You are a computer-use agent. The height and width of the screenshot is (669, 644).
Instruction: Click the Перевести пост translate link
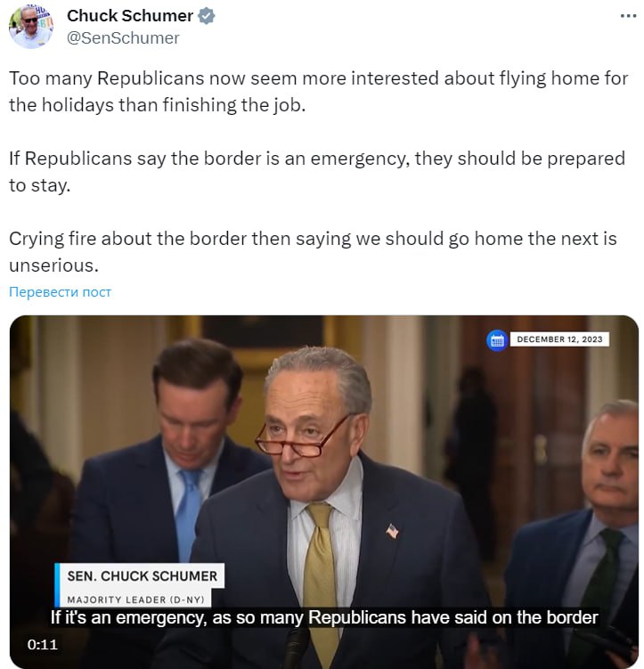point(61,292)
